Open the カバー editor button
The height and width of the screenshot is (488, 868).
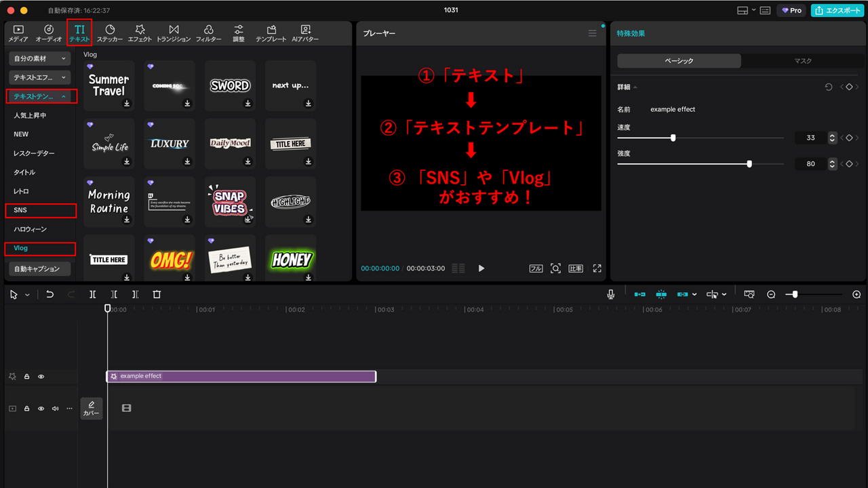click(x=92, y=409)
